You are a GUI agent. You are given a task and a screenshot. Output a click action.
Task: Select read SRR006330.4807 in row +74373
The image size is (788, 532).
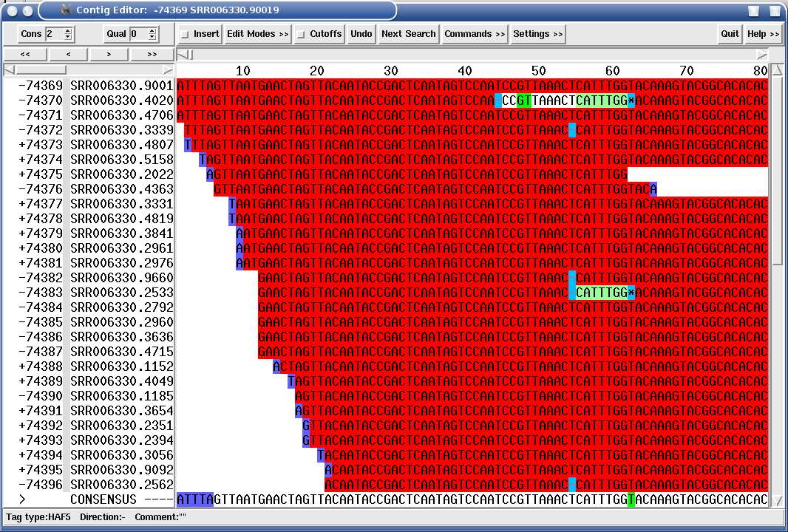pyautogui.click(x=122, y=145)
